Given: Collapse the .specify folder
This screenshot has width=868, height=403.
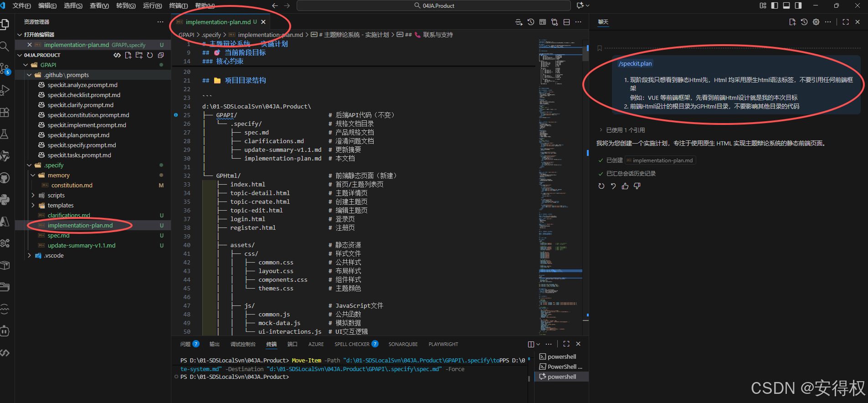Looking at the screenshot, I should pyautogui.click(x=30, y=165).
